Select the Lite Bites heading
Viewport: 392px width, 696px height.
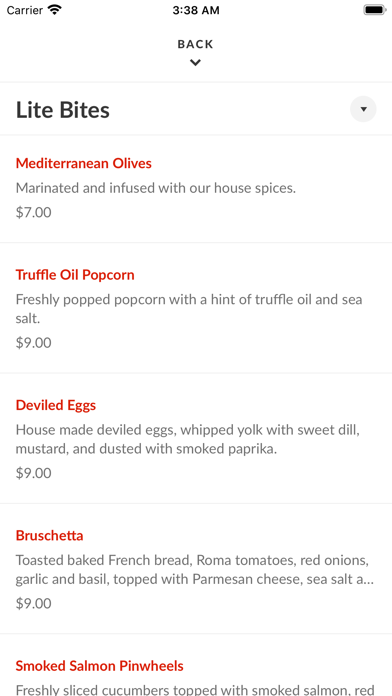point(63,110)
